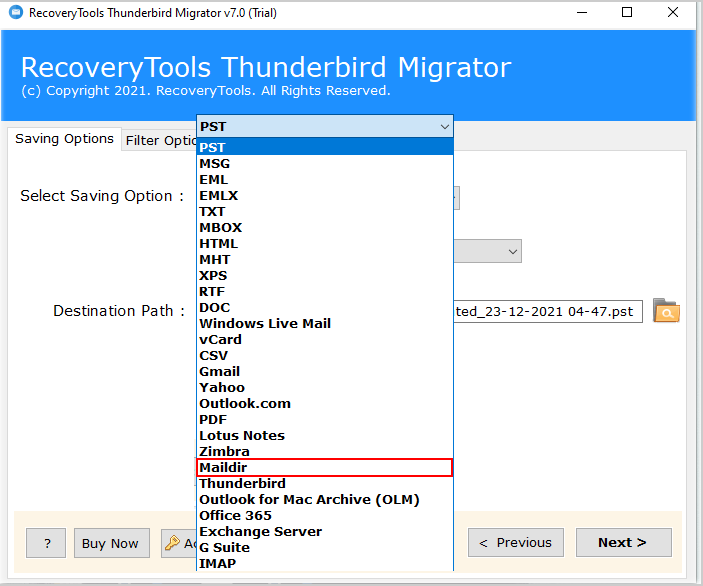This screenshot has height=586, width=703.
Task: Pick DOC in the saving list
Action: [325, 307]
